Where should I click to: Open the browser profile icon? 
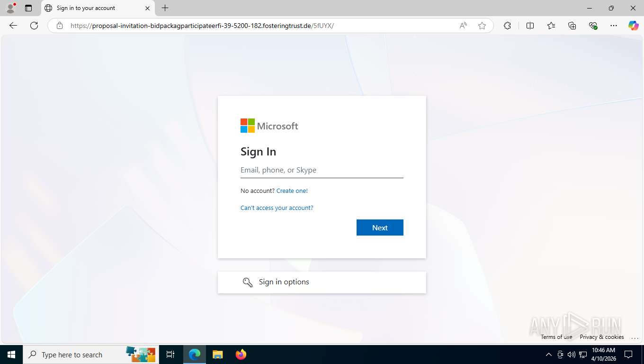coord(10,8)
